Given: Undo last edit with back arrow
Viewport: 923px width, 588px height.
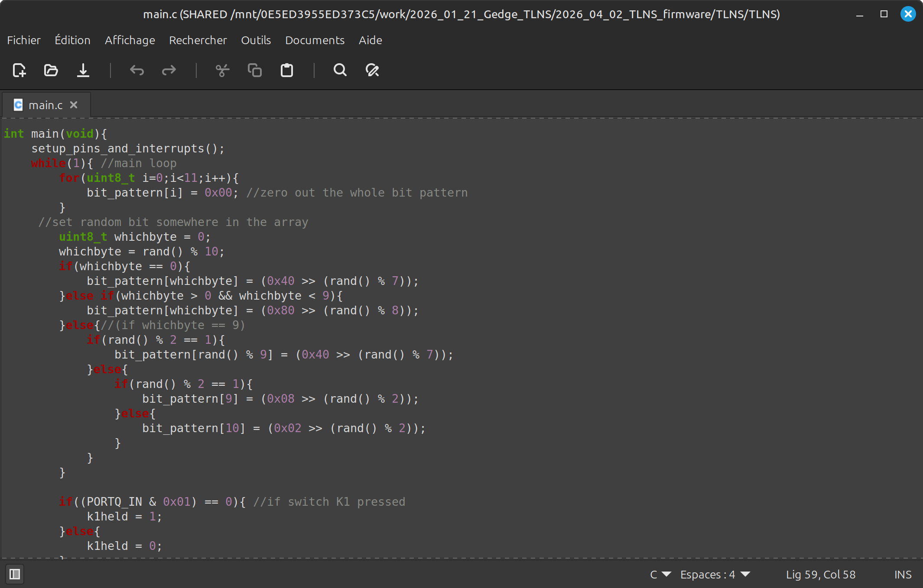Looking at the screenshot, I should (137, 70).
